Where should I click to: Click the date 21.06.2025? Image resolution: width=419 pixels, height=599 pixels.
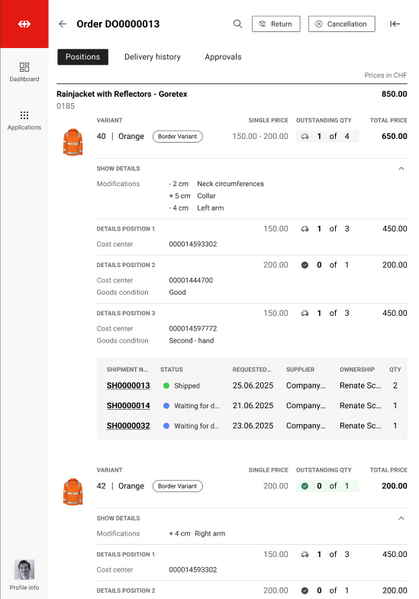tap(253, 406)
